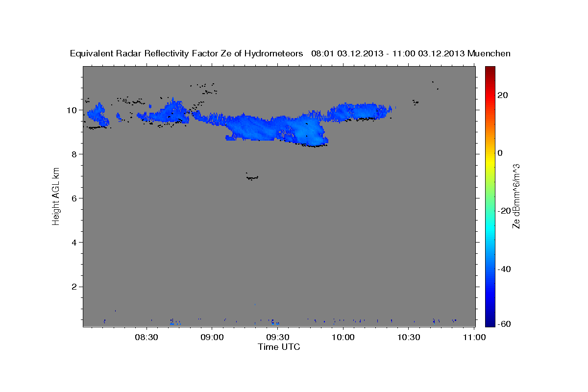
Task: Click the height tick label 6
Action: click(74, 198)
